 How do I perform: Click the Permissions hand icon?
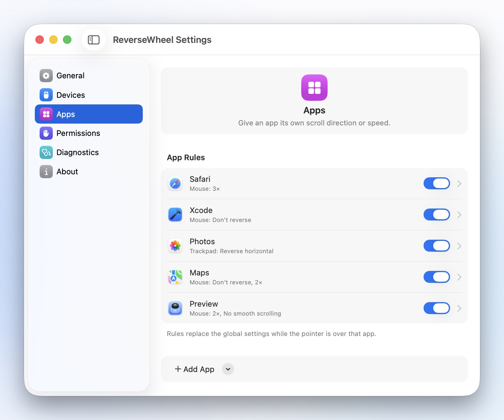(x=46, y=133)
